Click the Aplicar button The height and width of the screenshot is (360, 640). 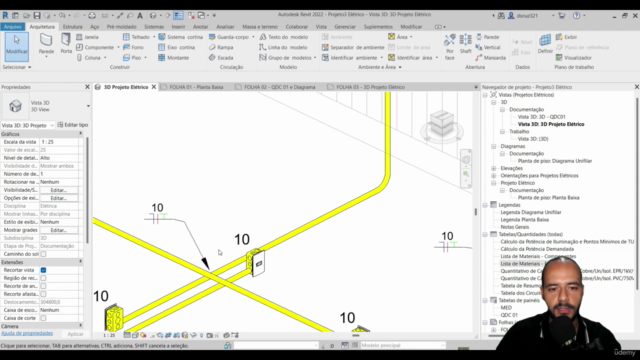point(76,334)
